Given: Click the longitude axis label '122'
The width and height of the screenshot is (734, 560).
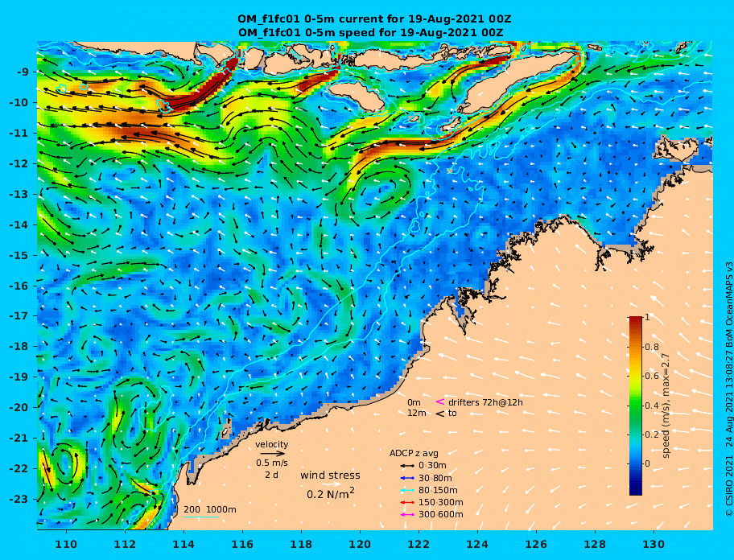Looking at the screenshot, I should [x=419, y=545].
